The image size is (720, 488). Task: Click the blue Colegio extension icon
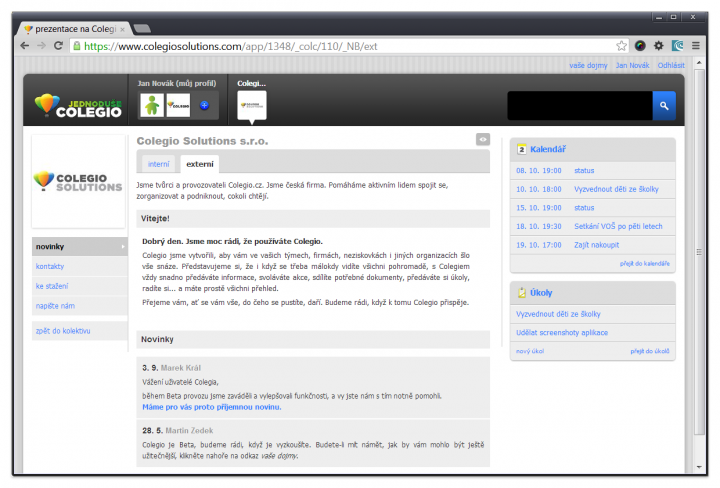pyautogui.click(x=677, y=46)
